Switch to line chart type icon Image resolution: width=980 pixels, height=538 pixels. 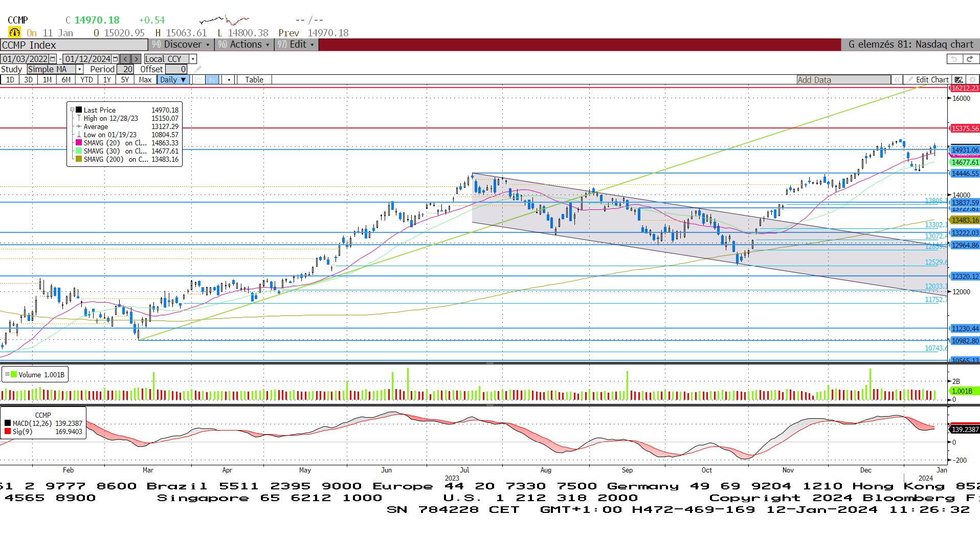click(199, 80)
